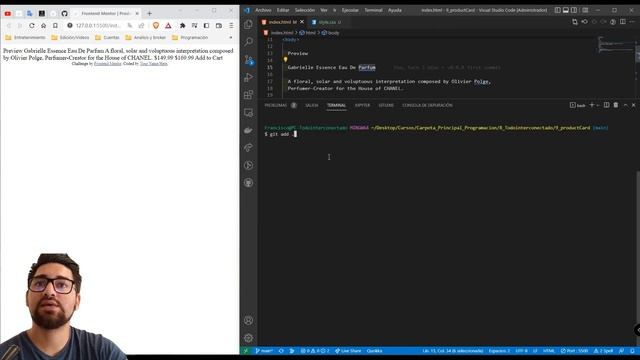Open the Docker whale icon view

248,130
